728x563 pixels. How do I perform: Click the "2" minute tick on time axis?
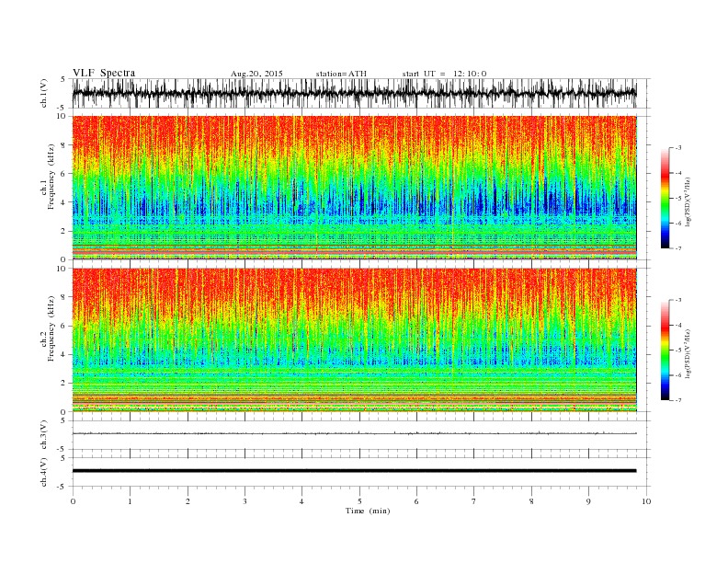click(x=188, y=501)
